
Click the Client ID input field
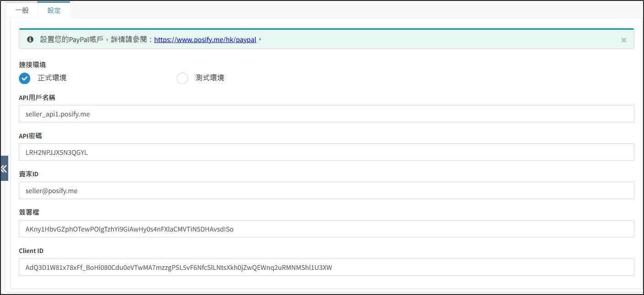click(326, 268)
